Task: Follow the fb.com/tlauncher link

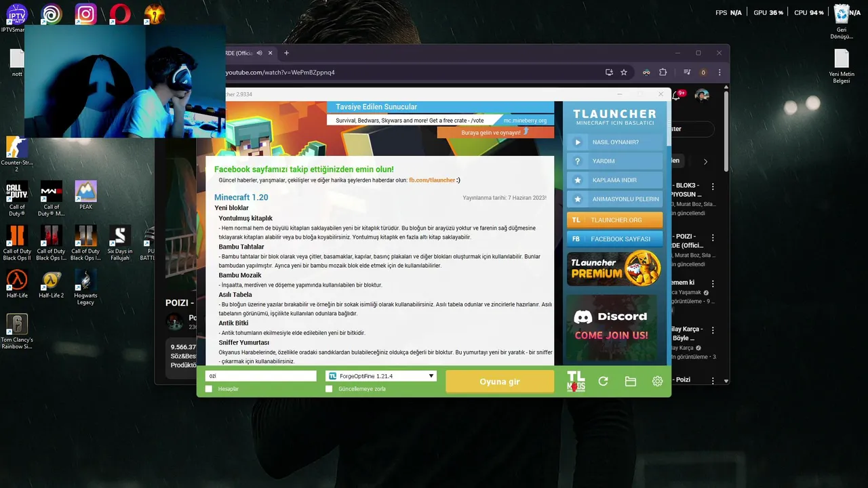Action: (x=432, y=180)
